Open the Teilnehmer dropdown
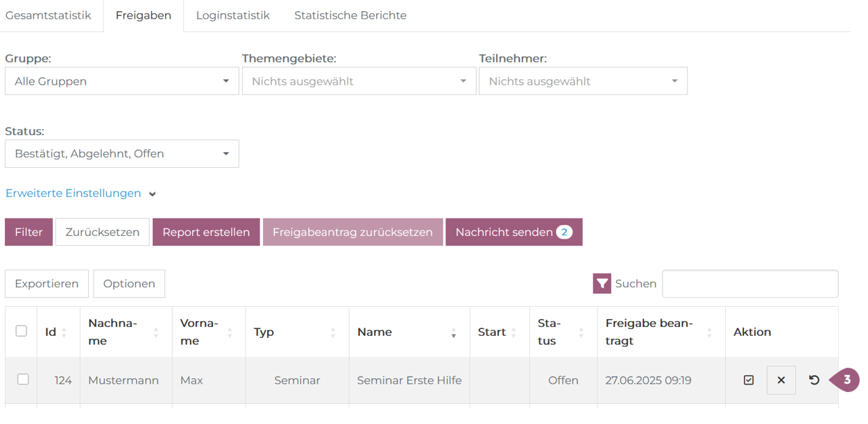The height and width of the screenshot is (424, 868). 583,81
